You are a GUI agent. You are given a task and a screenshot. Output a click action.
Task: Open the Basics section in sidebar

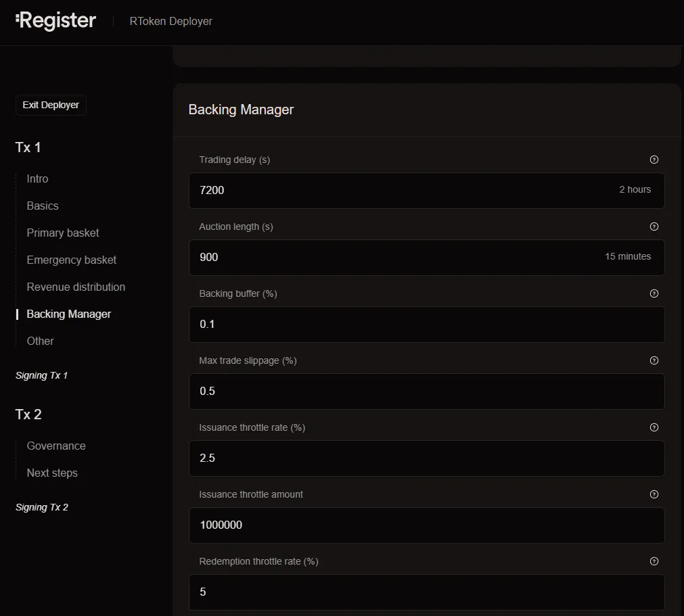tap(43, 206)
